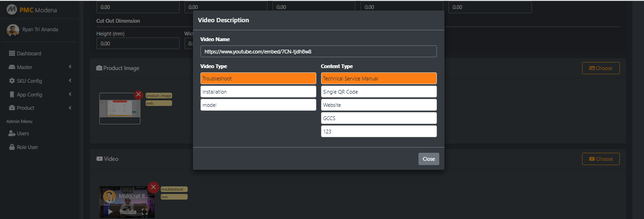Click Choose button in Video section
The height and width of the screenshot is (219, 644).
click(600, 159)
